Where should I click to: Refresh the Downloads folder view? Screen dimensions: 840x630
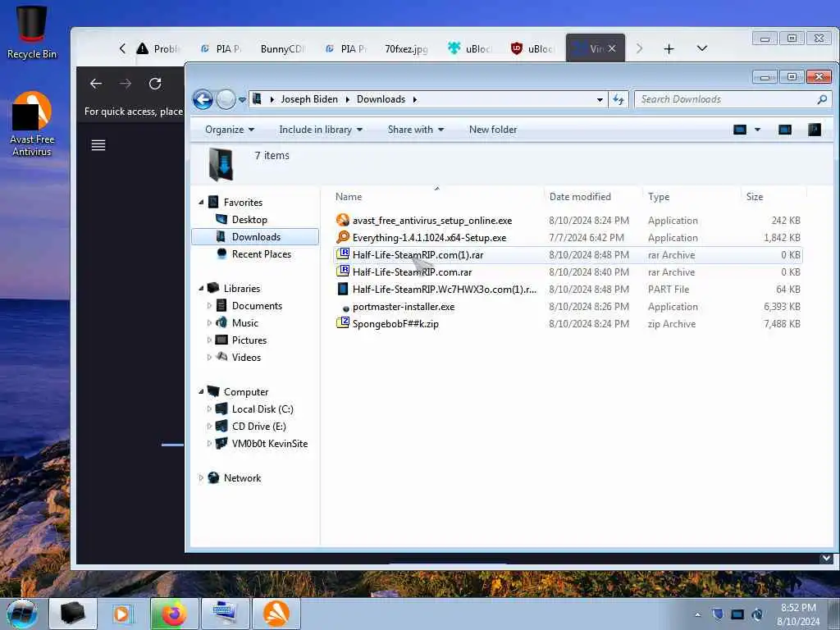click(619, 99)
